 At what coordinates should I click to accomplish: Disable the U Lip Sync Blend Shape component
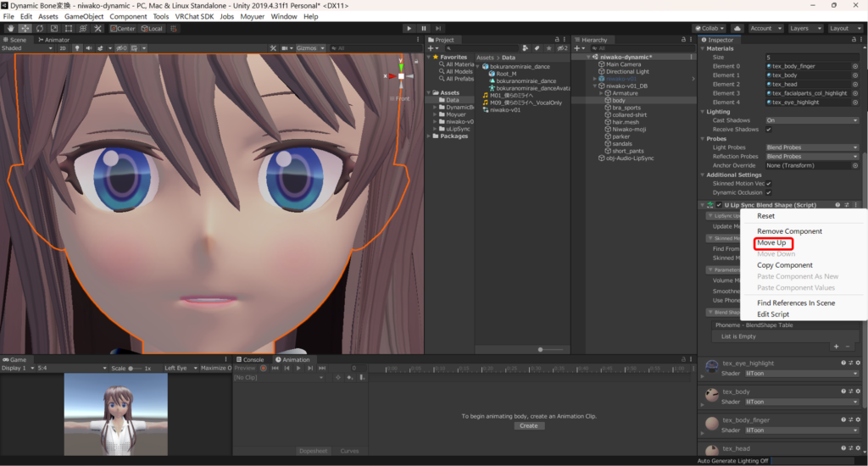pos(719,205)
